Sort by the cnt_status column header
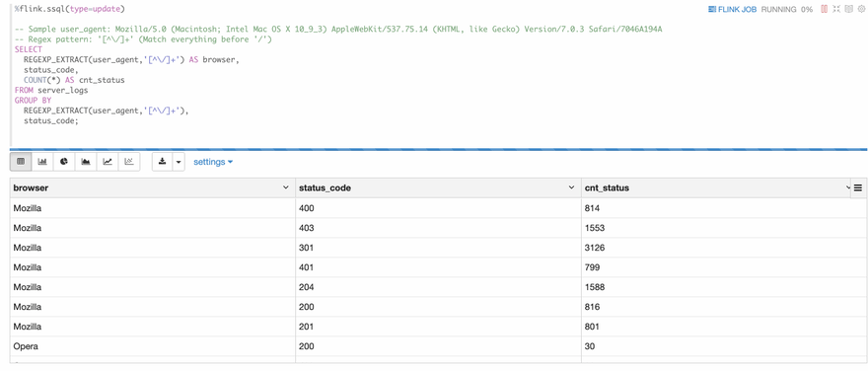Viewport: 868px width, 371px height. pyautogui.click(x=607, y=187)
